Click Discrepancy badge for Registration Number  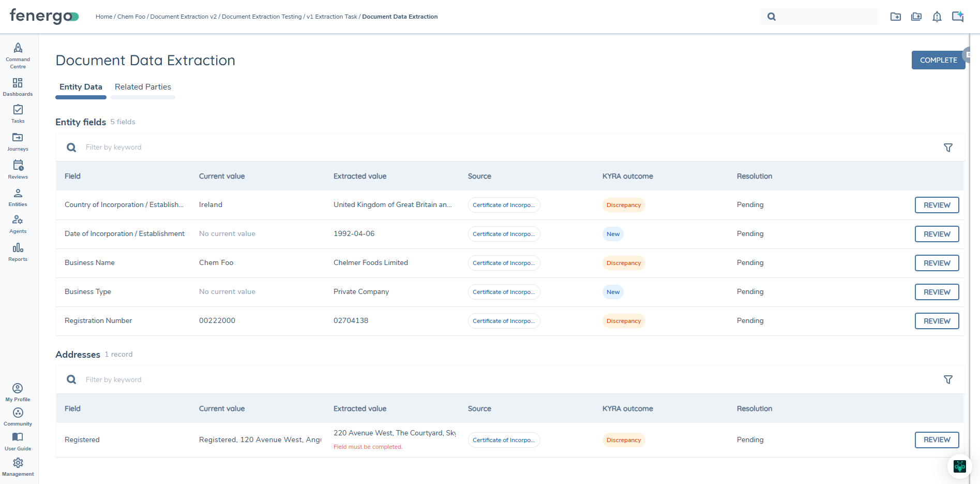(x=624, y=321)
